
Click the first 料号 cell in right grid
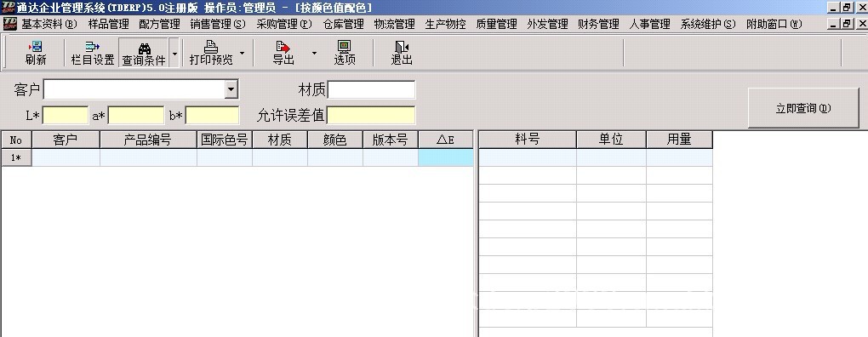pyautogui.click(x=528, y=157)
